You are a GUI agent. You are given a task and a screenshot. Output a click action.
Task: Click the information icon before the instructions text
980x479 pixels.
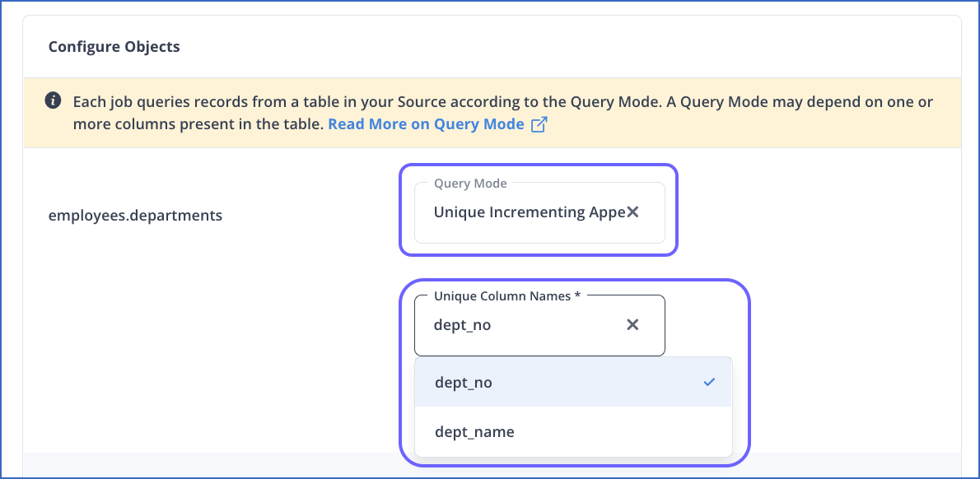53,100
